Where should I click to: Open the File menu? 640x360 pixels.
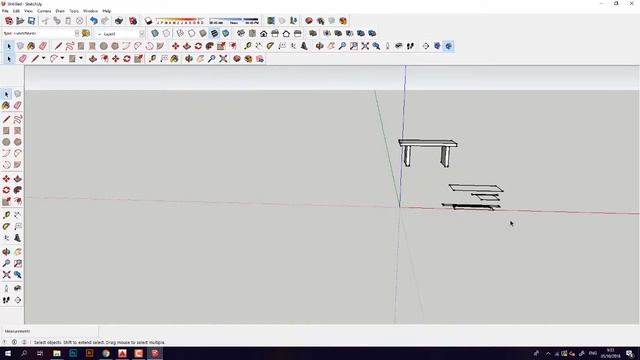[x=5, y=11]
